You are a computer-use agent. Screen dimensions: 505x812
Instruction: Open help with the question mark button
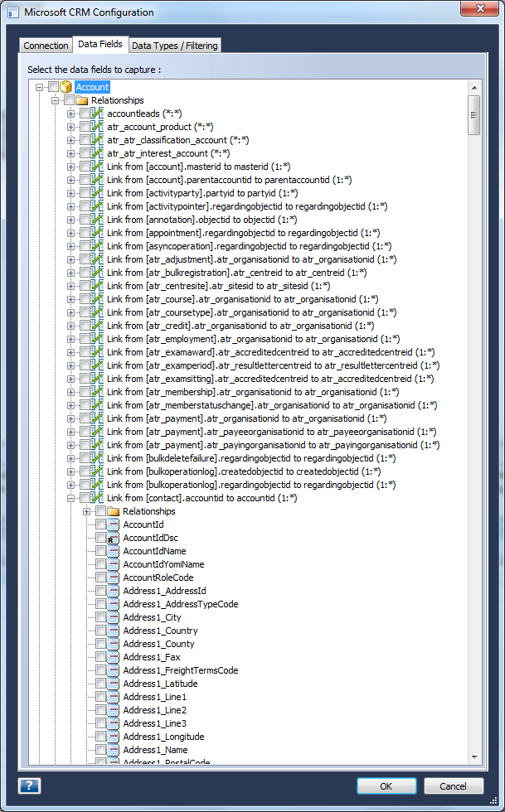[x=30, y=785]
